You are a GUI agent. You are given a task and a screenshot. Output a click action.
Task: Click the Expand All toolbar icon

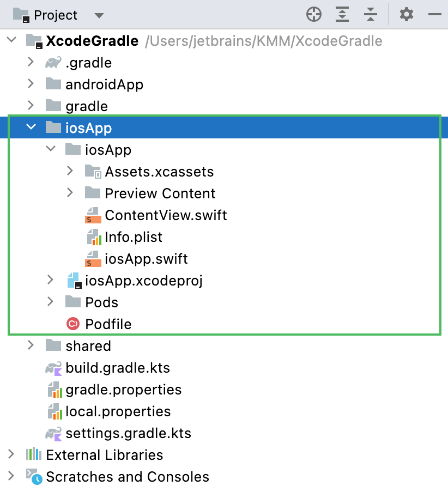342,15
